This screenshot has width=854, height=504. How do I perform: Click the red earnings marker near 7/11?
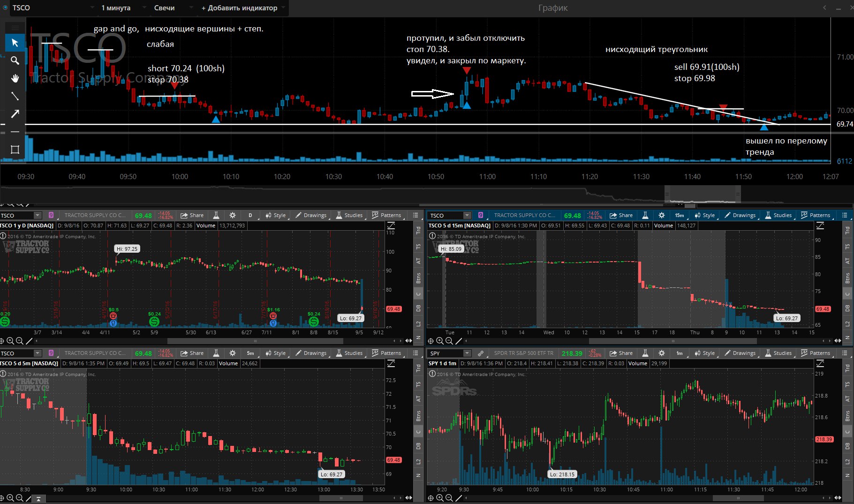click(x=273, y=316)
